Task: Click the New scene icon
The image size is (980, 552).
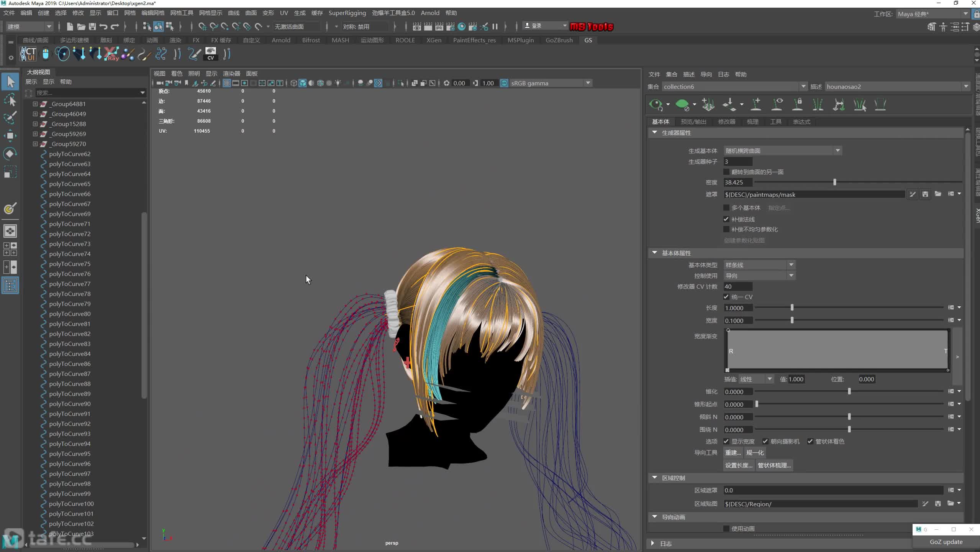Action: [x=70, y=26]
